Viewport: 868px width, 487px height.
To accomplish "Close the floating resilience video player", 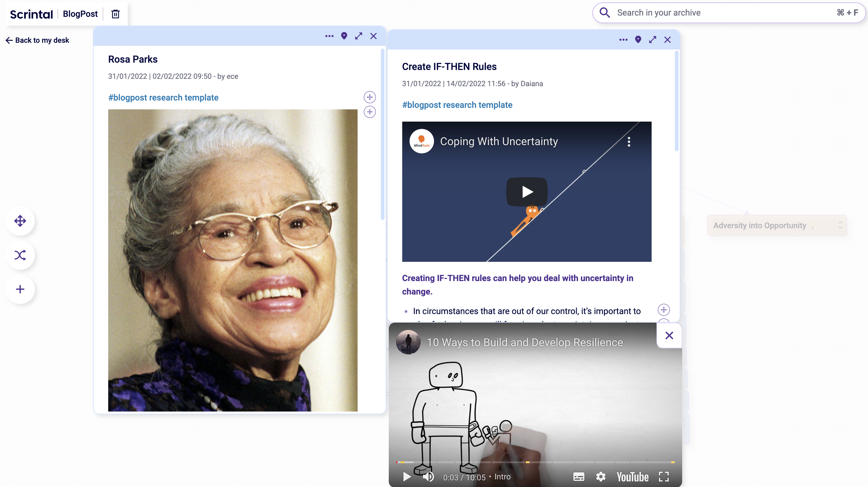I will [x=669, y=335].
